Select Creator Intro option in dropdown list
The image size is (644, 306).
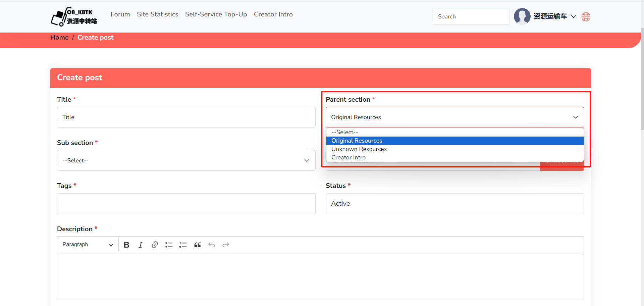pos(348,157)
